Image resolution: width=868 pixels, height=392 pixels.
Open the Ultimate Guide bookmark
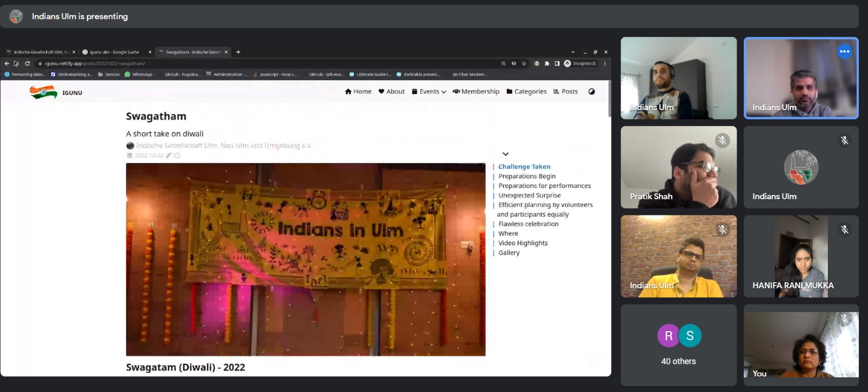(x=371, y=74)
